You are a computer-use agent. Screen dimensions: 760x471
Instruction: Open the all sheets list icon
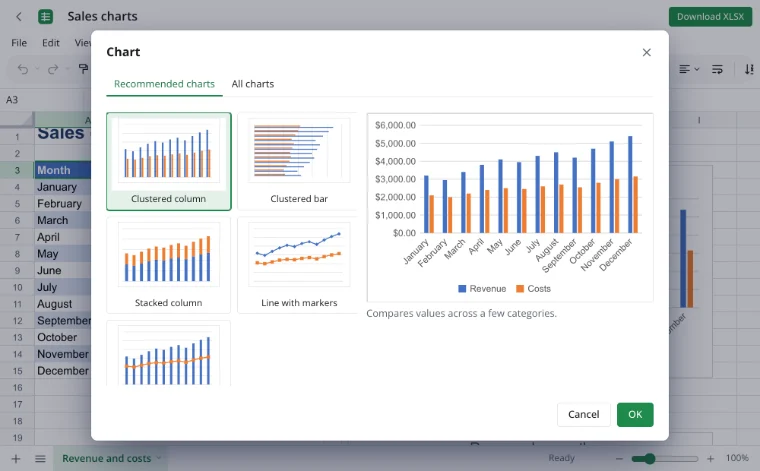click(x=40, y=458)
